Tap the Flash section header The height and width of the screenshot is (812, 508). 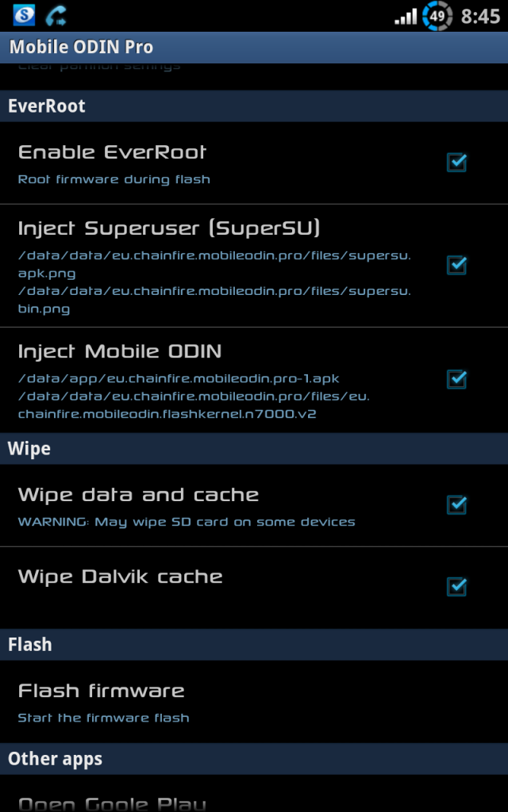pos(254,645)
